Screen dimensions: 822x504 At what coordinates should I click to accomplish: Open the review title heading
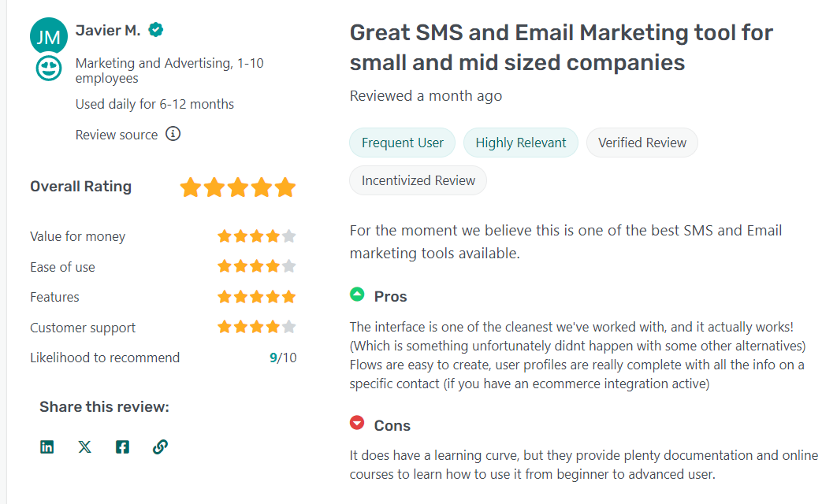click(561, 47)
